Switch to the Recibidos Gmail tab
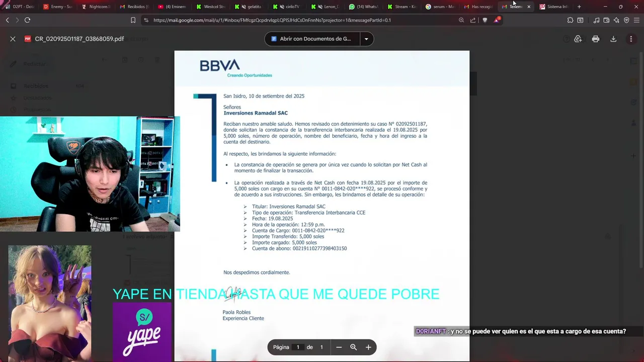The image size is (644, 362). click(x=134, y=7)
